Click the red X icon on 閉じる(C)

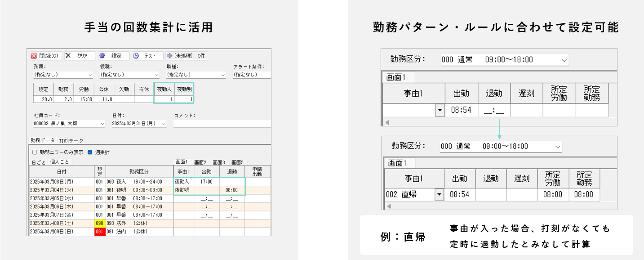coord(34,56)
